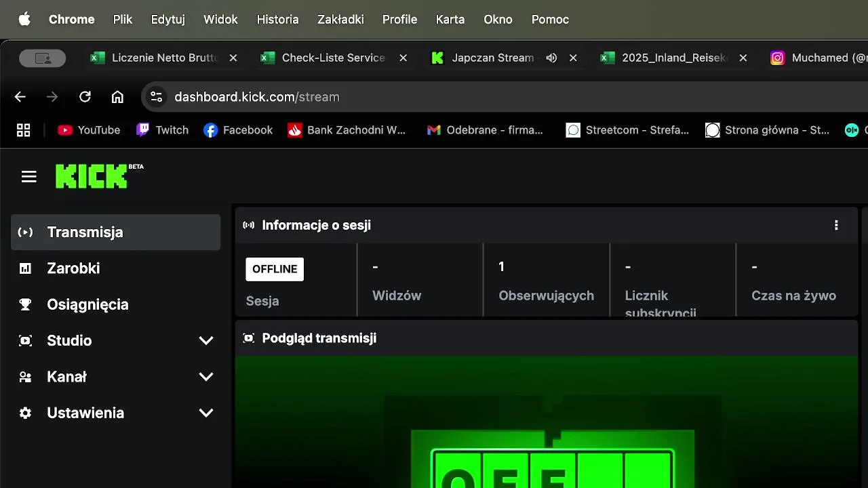Open the browser home page
This screenshot has width=868, height=488.
tap(117, 97)
